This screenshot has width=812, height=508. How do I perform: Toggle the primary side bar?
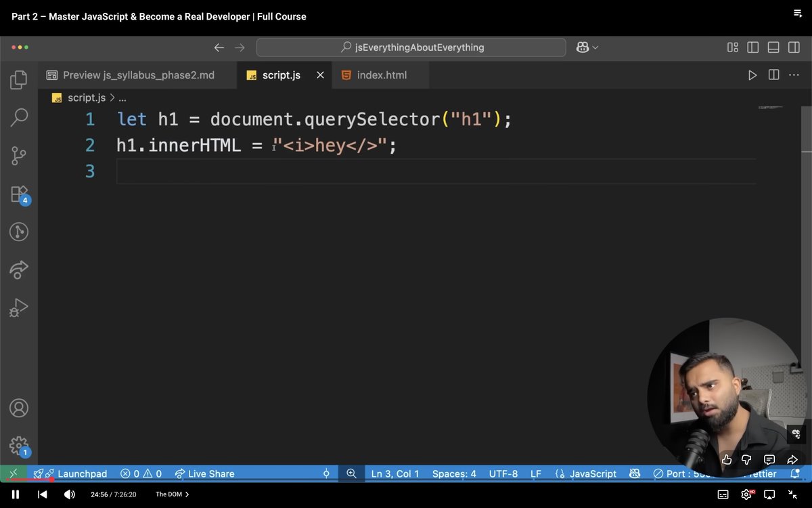753,47
